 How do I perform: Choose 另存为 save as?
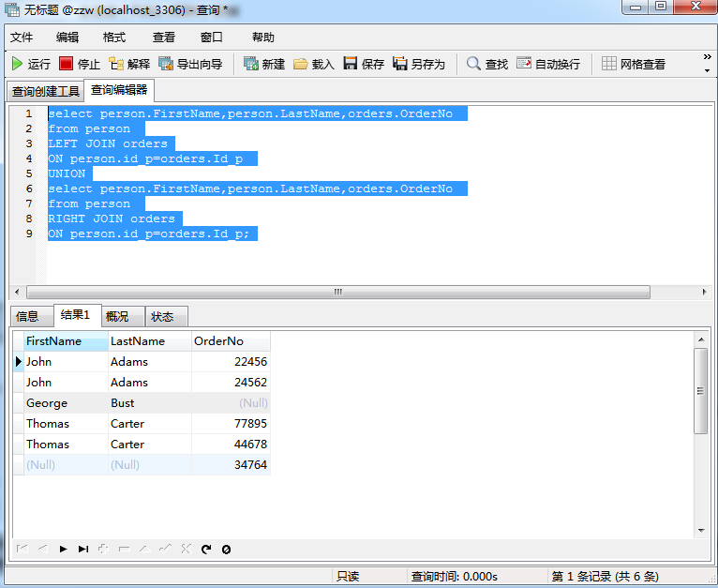[419, 64]
